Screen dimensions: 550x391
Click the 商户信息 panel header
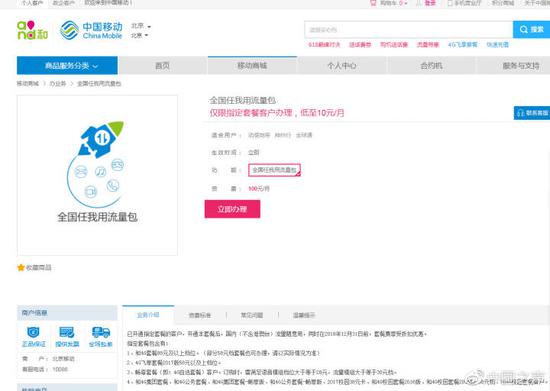click(67, 313)
